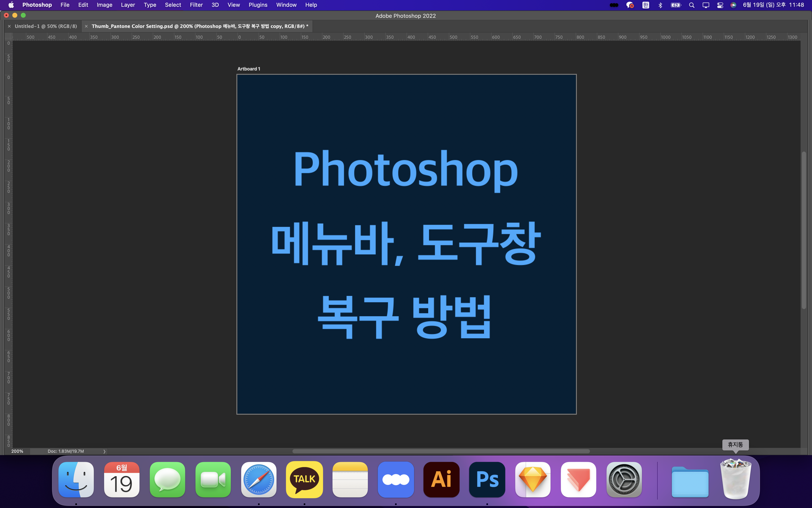Open the date and time in menu bar
The height and width of the screenshot is (508, 812).
[x=774, y=5]
